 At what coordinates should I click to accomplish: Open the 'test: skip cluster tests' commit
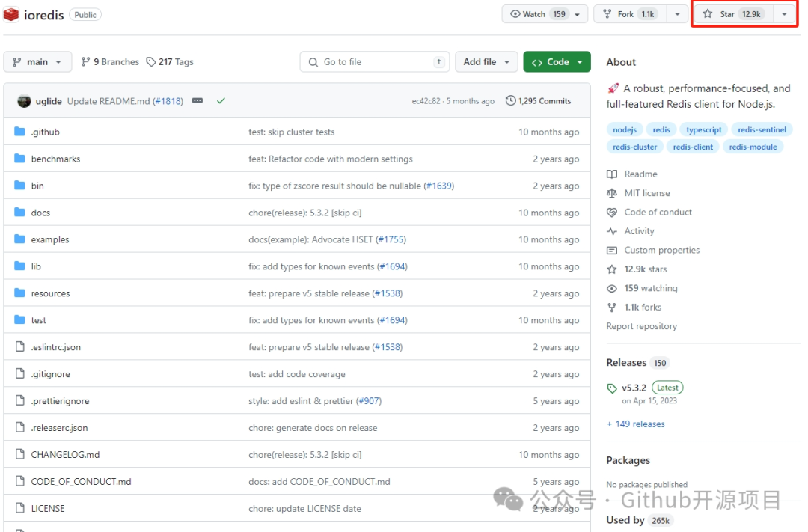(x=291, y=132)
